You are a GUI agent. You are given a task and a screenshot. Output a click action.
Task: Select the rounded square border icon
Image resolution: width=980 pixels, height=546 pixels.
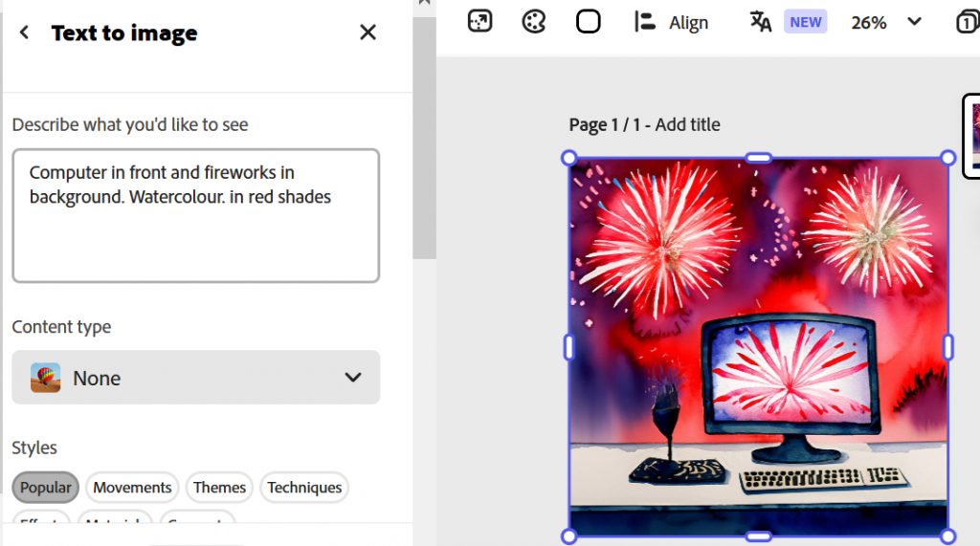click(x=589, y=22)
